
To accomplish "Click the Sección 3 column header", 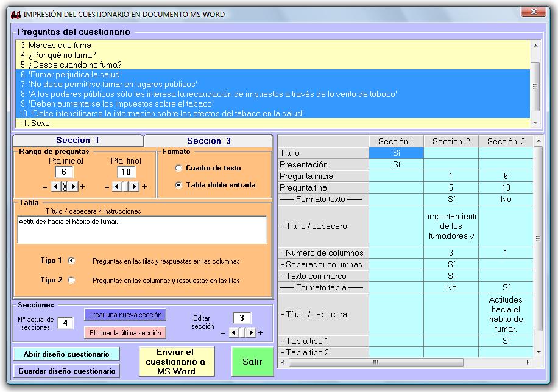I will point(506,141).
